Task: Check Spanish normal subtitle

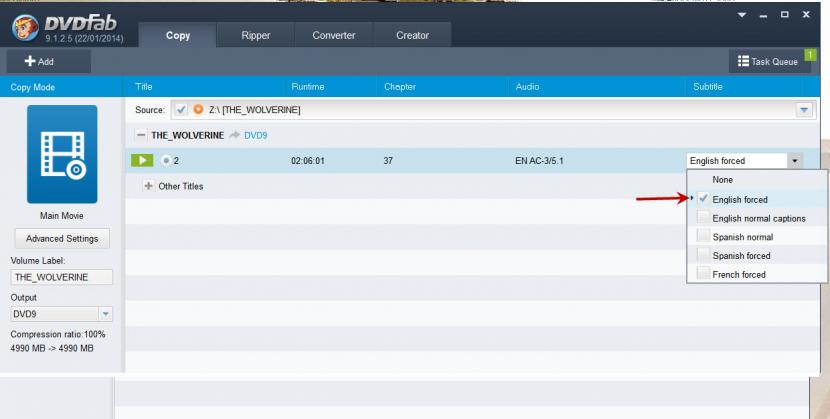Action: (x=703, y=236)
